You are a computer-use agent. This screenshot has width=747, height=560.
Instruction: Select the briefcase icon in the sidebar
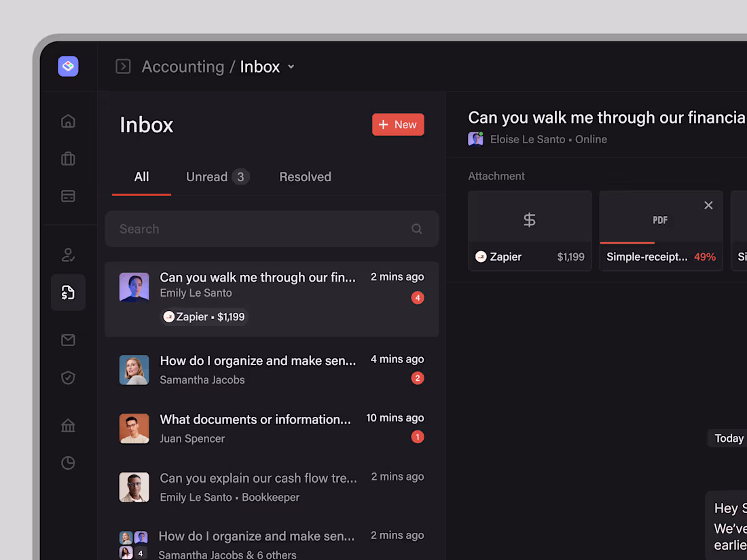[68, 158]
